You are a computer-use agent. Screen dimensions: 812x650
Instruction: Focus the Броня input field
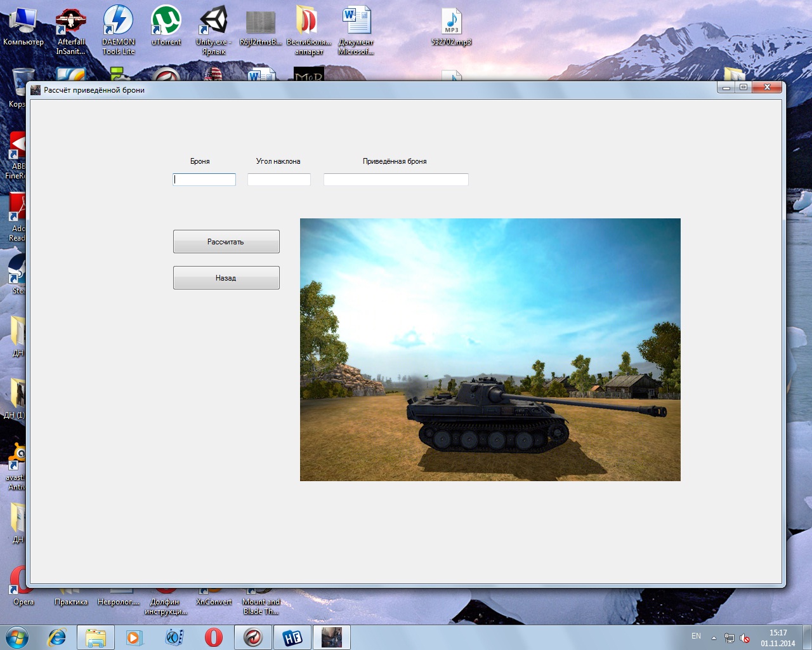204,180
